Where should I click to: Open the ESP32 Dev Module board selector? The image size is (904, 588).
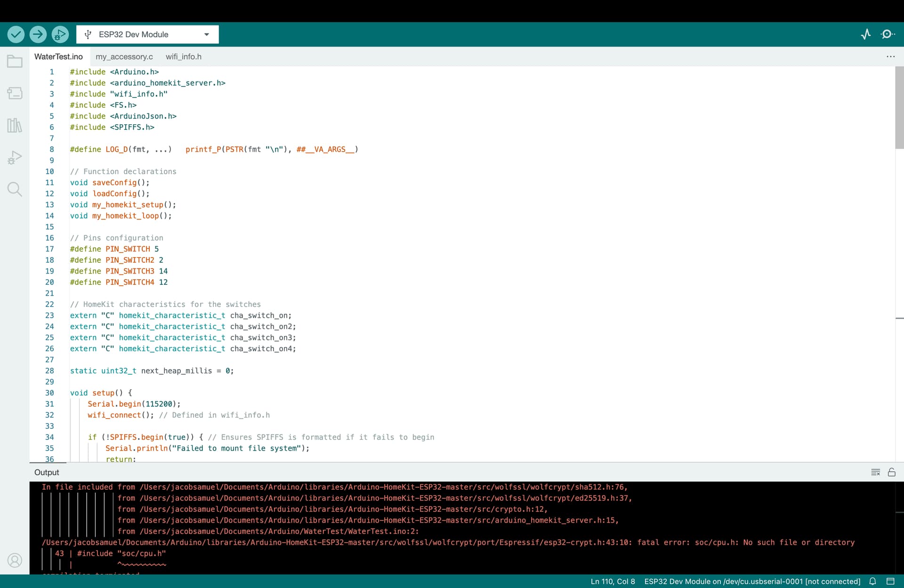(x=147, y=34)
